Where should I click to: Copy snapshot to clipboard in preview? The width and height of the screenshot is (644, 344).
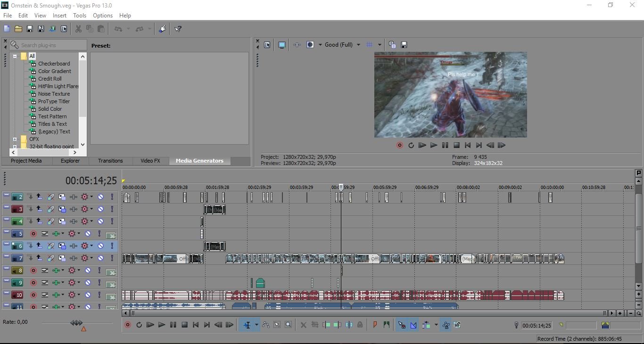pyautogui.click(x=392, y=45)
